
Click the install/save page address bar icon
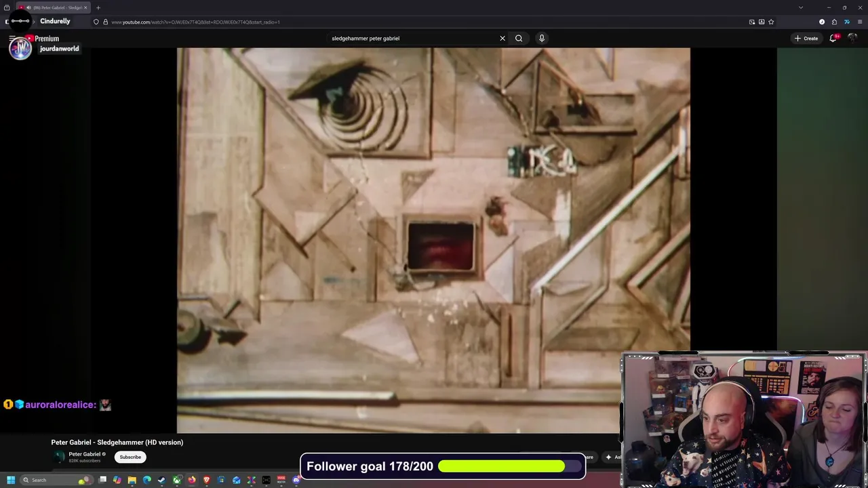(x=762, y=22)
